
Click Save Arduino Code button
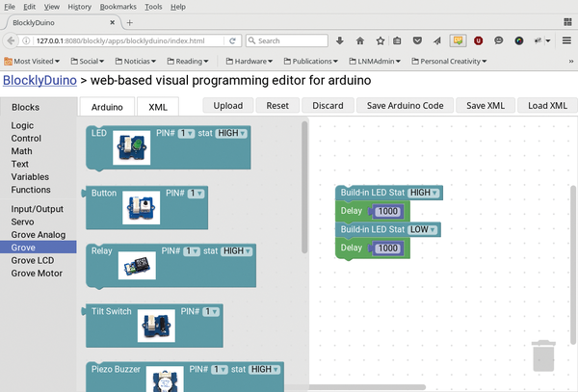click(x=405, y=105)
